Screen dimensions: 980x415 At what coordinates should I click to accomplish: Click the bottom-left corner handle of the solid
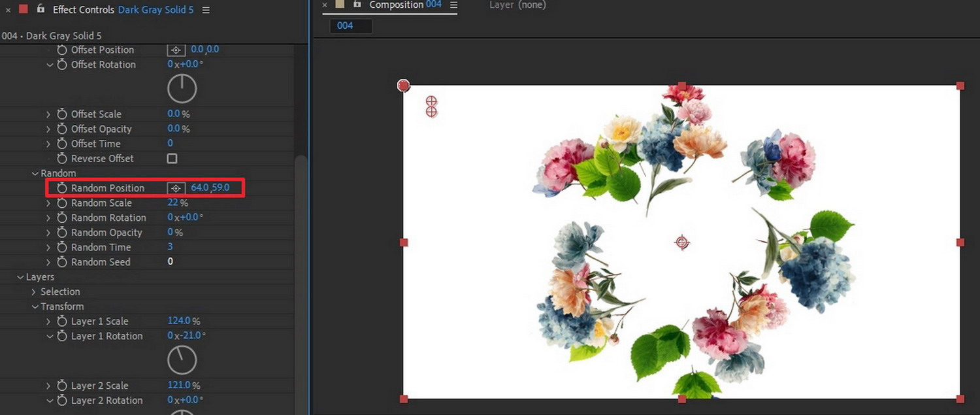pyautogui.click(x=404, y=399)
